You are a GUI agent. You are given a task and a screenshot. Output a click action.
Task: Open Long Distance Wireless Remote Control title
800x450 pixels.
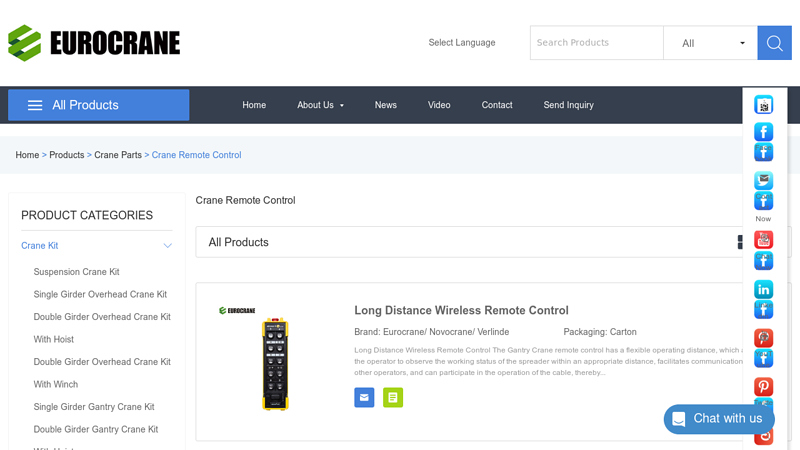[x=461, y=311]
